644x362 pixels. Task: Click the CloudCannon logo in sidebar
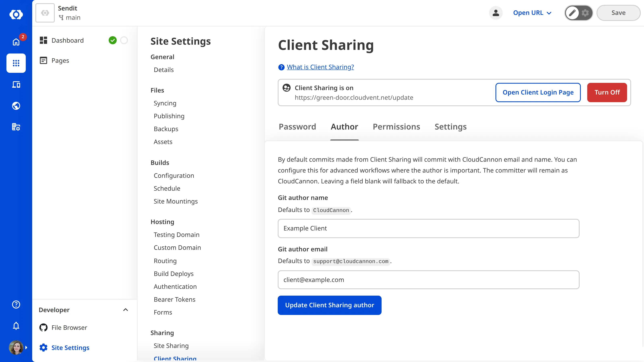[x=16, y=14]
